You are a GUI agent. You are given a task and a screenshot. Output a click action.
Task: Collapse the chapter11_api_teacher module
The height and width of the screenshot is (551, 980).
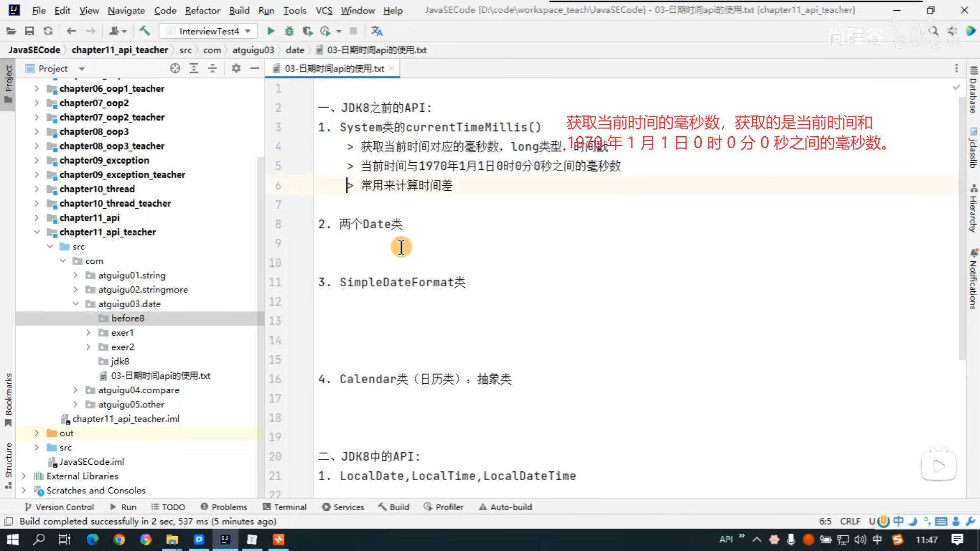click(37, 232)
